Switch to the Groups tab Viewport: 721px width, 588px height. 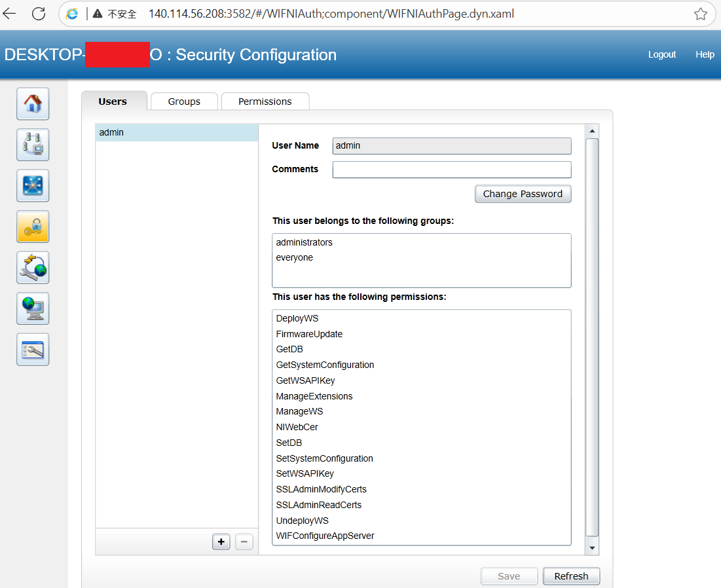click(184, 101)
